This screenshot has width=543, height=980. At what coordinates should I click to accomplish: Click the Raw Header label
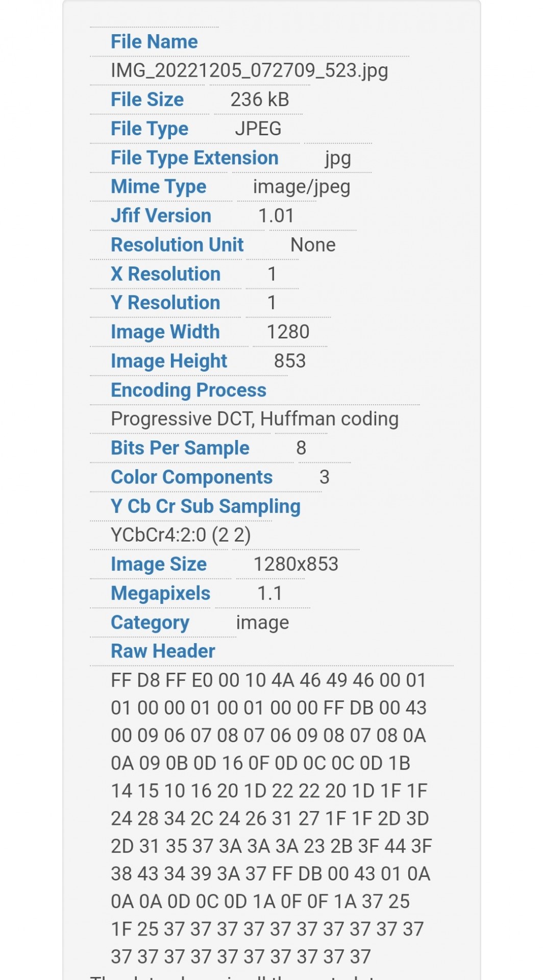click(x=163, y=651)
